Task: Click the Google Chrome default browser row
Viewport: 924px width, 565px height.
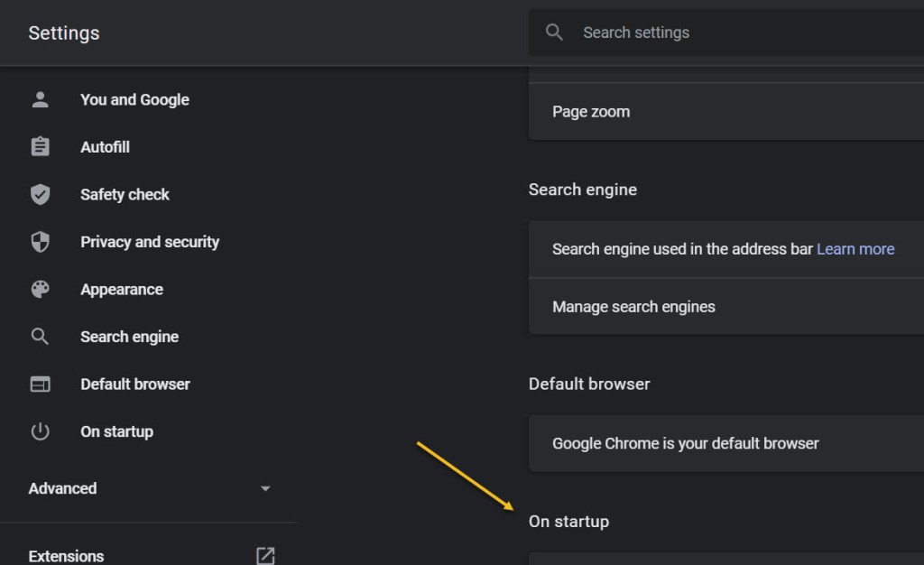Action: (x=686, y=444)
